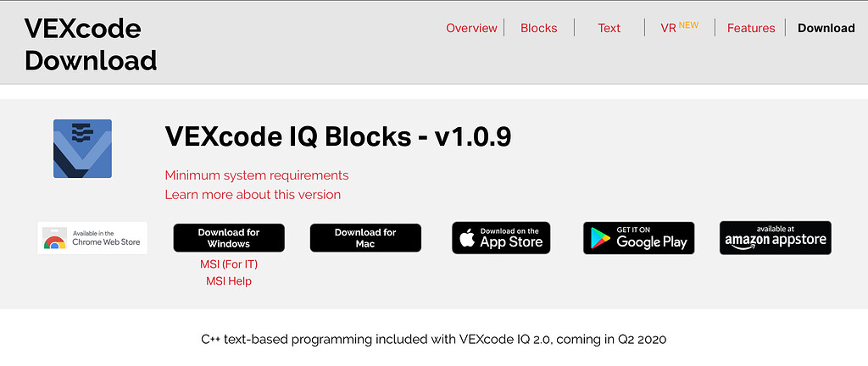Open Learn more about this version link
868x366 pixels.
tap(253, 195)
